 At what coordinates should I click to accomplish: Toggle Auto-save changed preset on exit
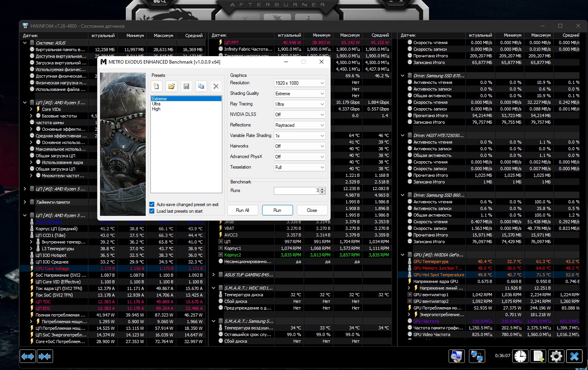click(152, 204)
